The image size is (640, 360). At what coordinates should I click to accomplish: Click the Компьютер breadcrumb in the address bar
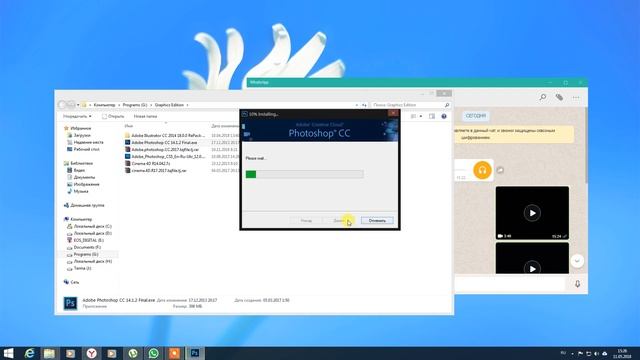click(104, 105)
